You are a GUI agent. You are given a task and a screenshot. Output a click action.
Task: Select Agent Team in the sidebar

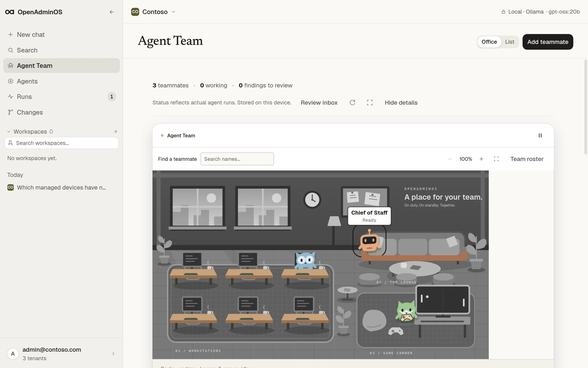[x=62, y=66]
